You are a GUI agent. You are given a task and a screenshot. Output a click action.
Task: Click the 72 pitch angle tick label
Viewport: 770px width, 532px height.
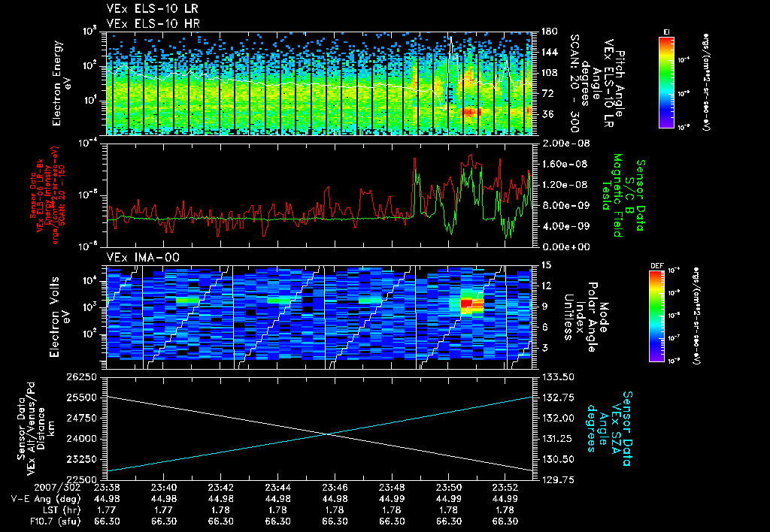point(547,93)
